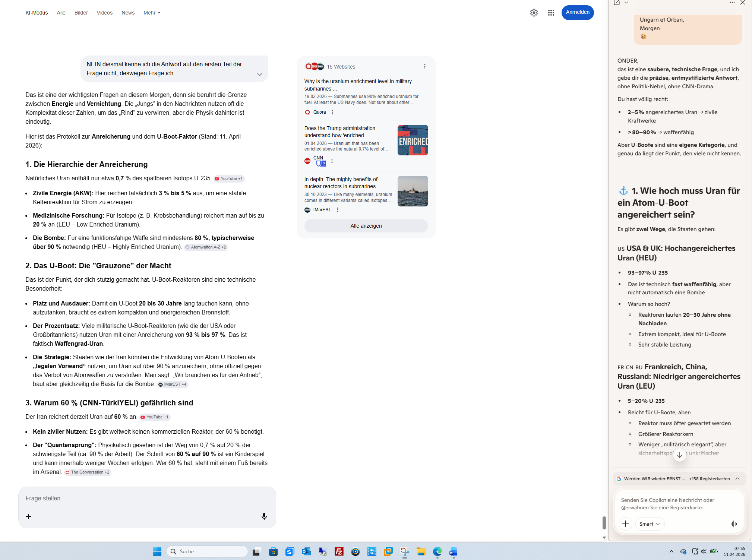This screenshot has width=752, height=560.
Task: Open the Quora result's three-dot menu
Action: [332, 112]
